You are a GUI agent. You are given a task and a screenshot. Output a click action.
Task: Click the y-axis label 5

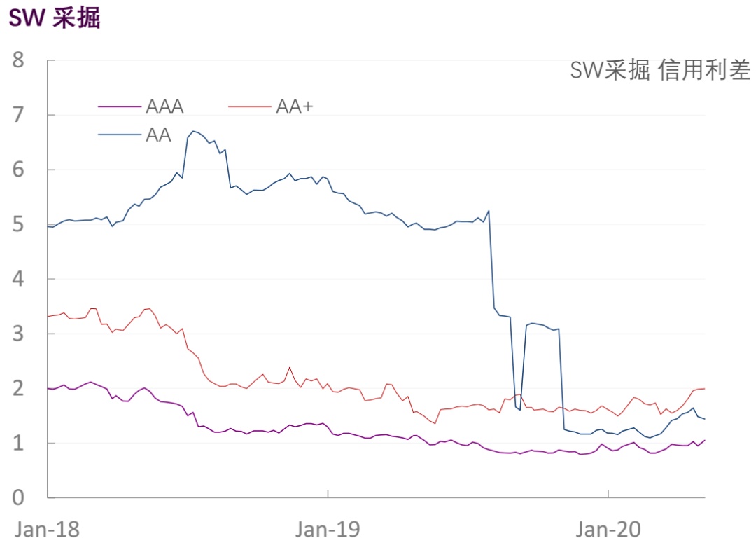pos(18,224)
